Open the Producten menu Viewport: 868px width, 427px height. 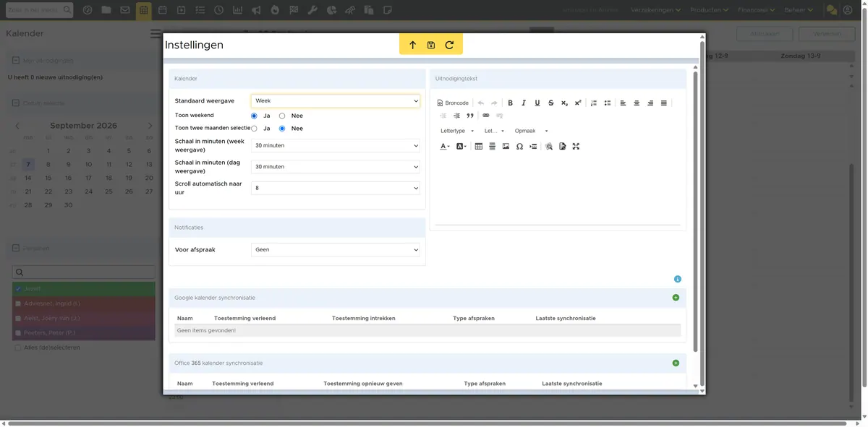[710, 10]
